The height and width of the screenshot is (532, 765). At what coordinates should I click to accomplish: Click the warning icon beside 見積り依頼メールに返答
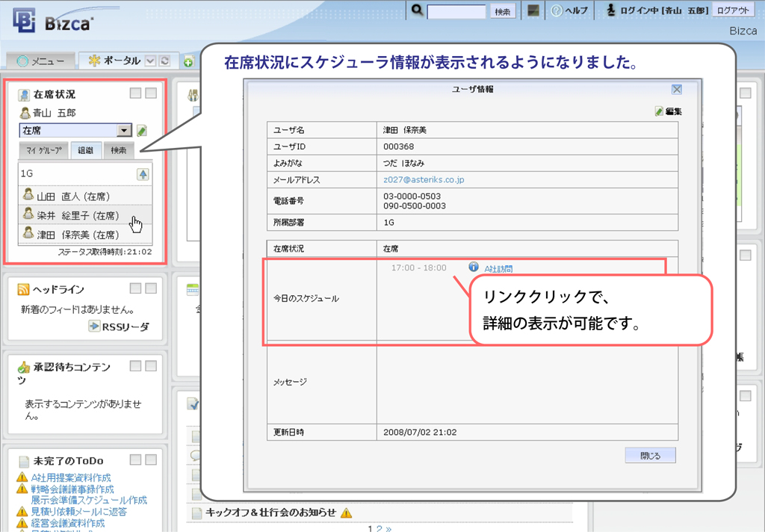pyautogui.click(x=22, y=511)
